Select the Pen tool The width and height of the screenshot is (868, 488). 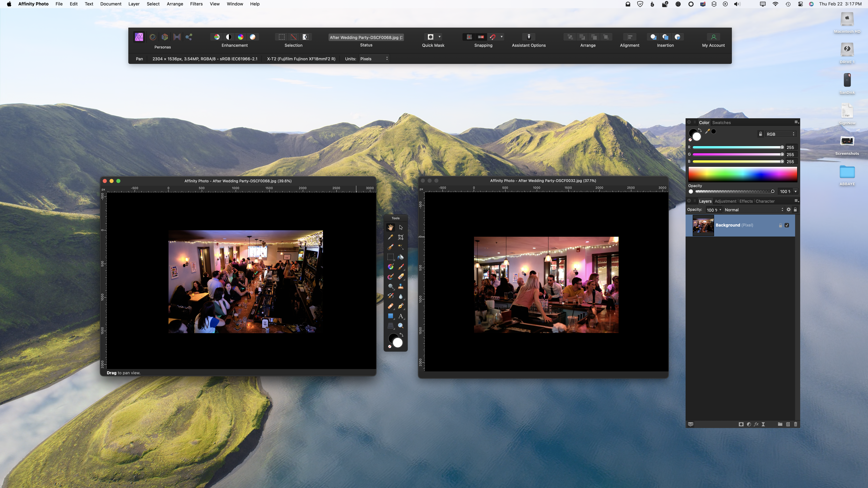401,306
